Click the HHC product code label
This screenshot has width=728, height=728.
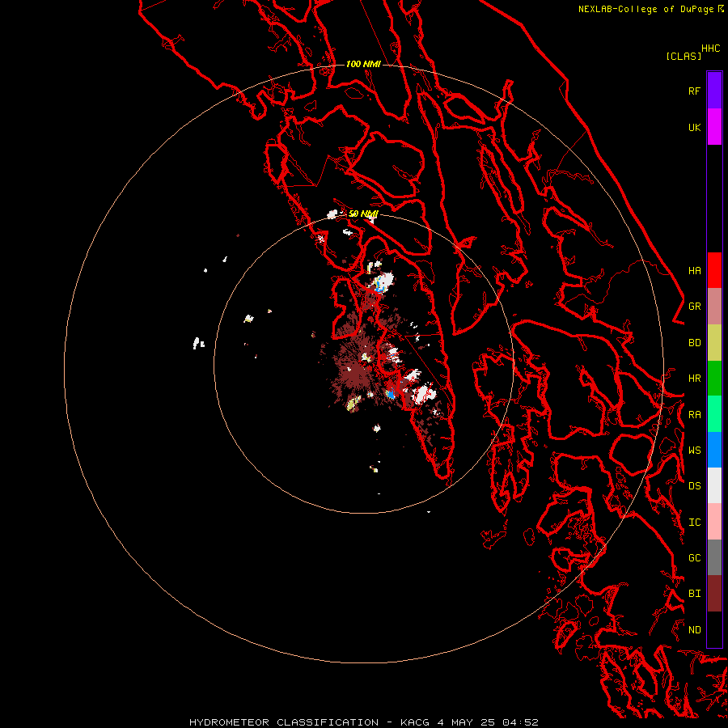[710, 49]
